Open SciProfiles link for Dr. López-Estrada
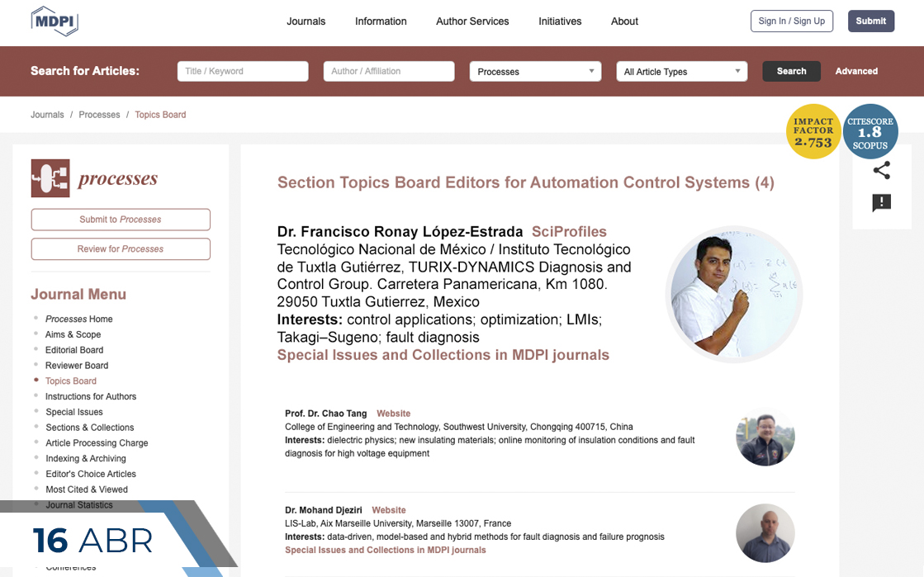 click(x=569, y=232)
